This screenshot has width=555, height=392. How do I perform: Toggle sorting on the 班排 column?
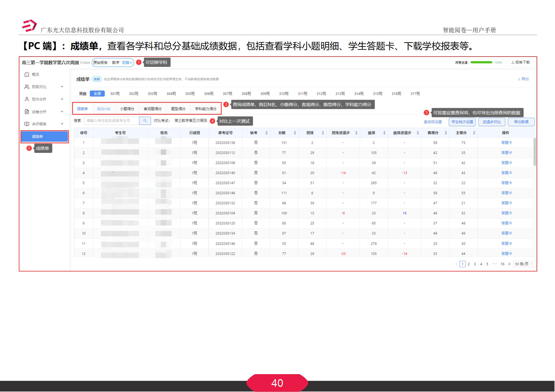323,133
